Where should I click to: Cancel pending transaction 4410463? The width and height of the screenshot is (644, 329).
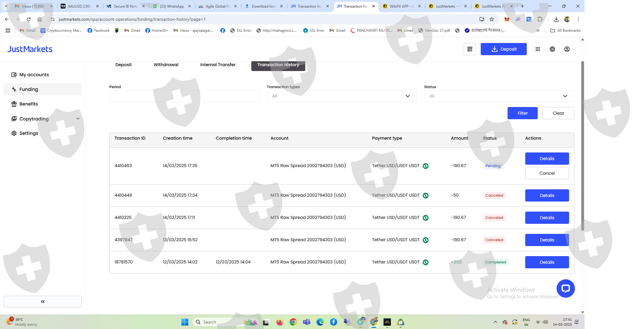[547, 173]
